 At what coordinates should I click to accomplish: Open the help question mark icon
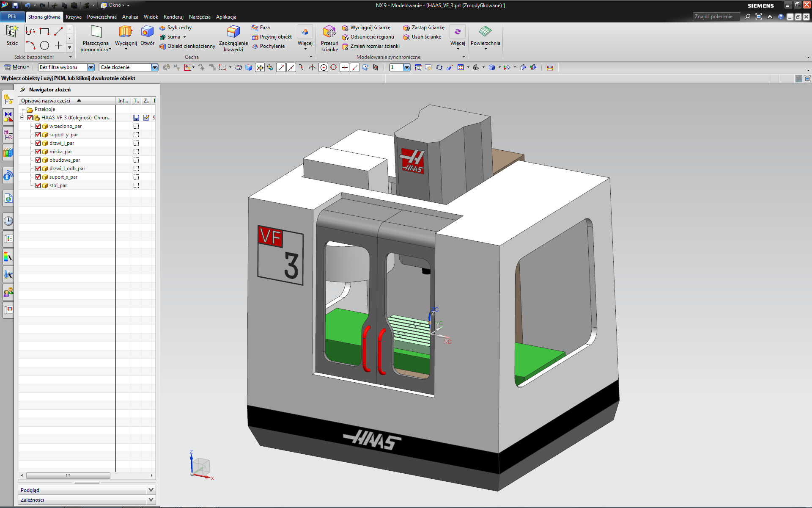781,17
